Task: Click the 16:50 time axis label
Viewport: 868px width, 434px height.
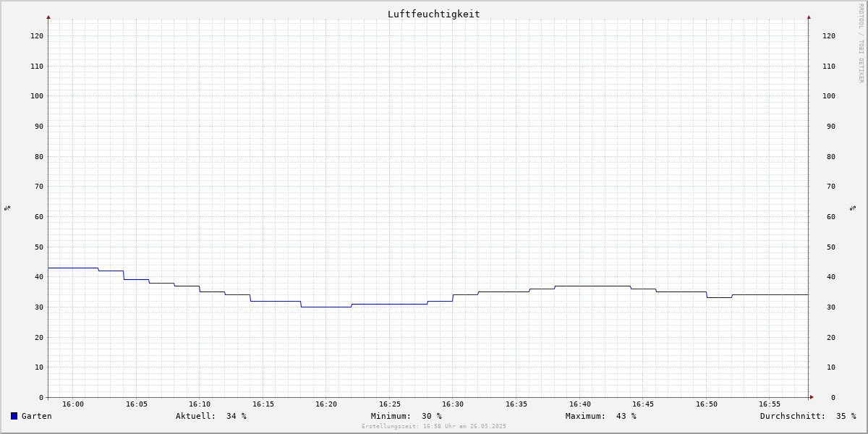Action: tap(707, 404)
